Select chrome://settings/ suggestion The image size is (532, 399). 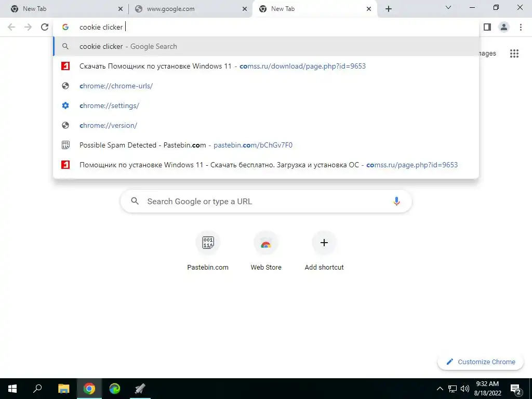pyautogui.click(x=266, y=105)
